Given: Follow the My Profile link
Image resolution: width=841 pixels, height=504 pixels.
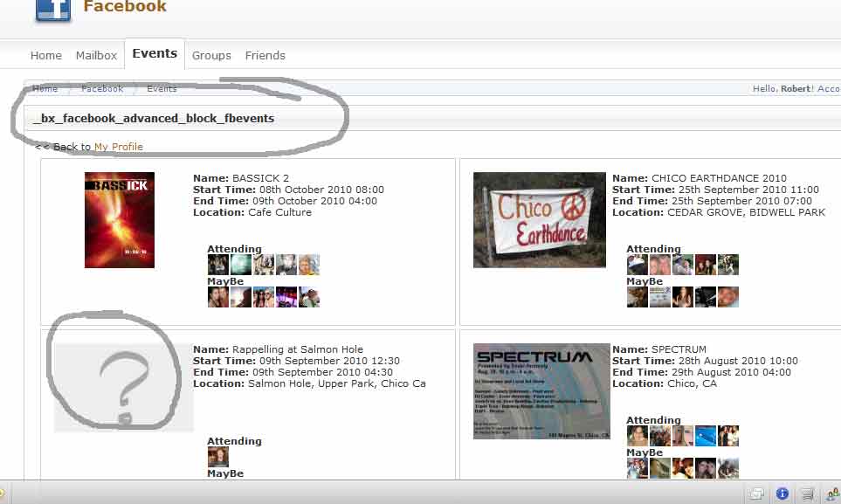Looking at the screenshot, I should [119, 147].
